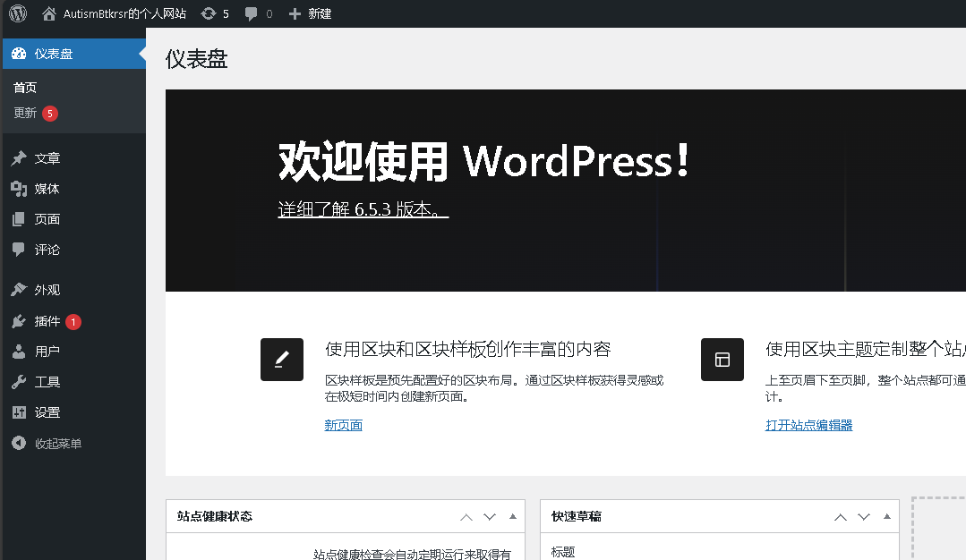Click the 站点健康状态 panel title

(x=214, y=516)
